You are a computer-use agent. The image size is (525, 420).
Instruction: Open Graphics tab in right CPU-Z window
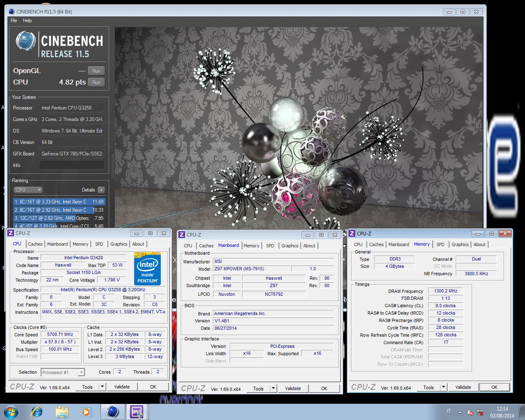click(x=460, y=244)
